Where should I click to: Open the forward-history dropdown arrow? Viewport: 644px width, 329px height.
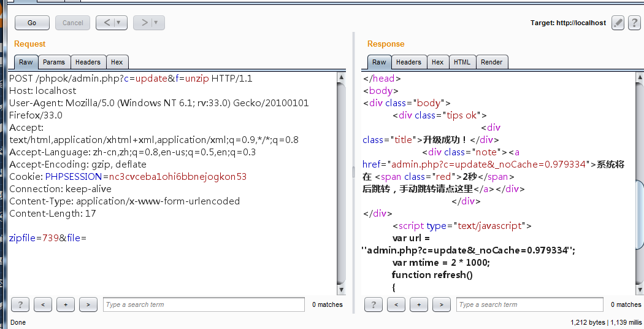(x=157, y=23)
